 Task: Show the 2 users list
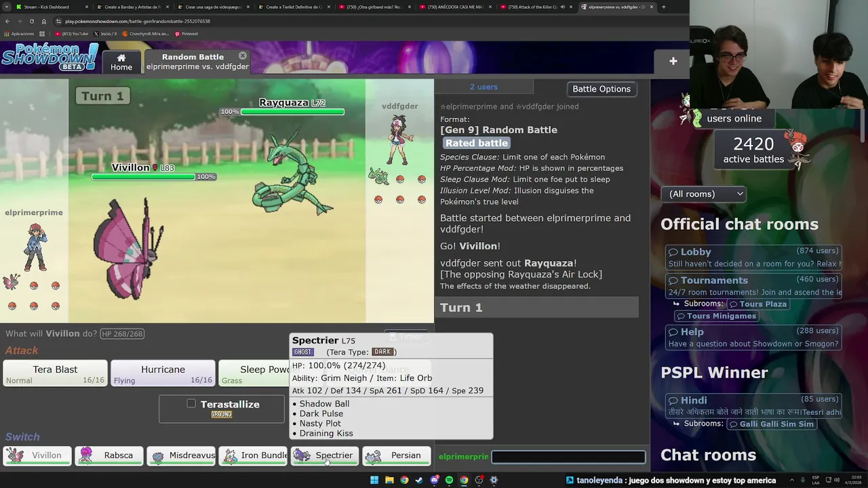[484, 87]
